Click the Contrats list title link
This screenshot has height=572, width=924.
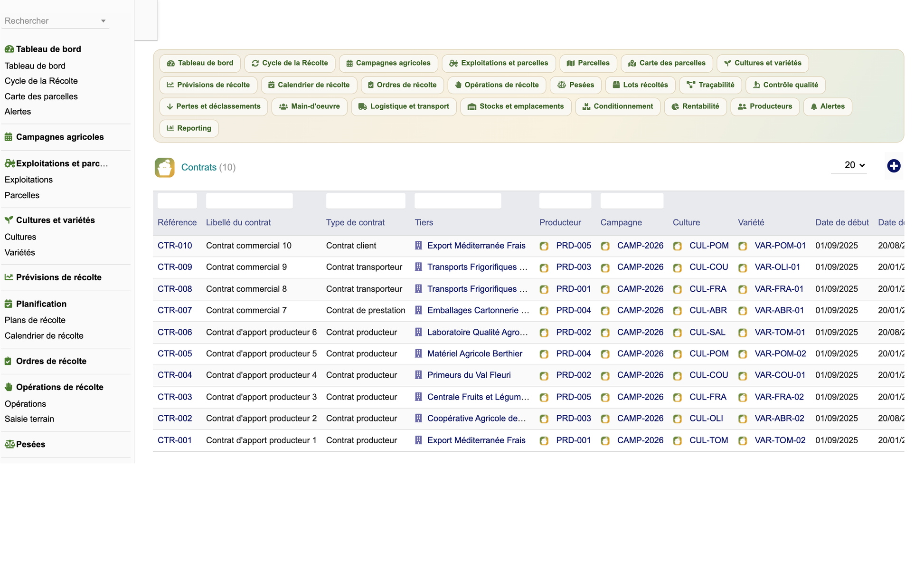[199, 167]
